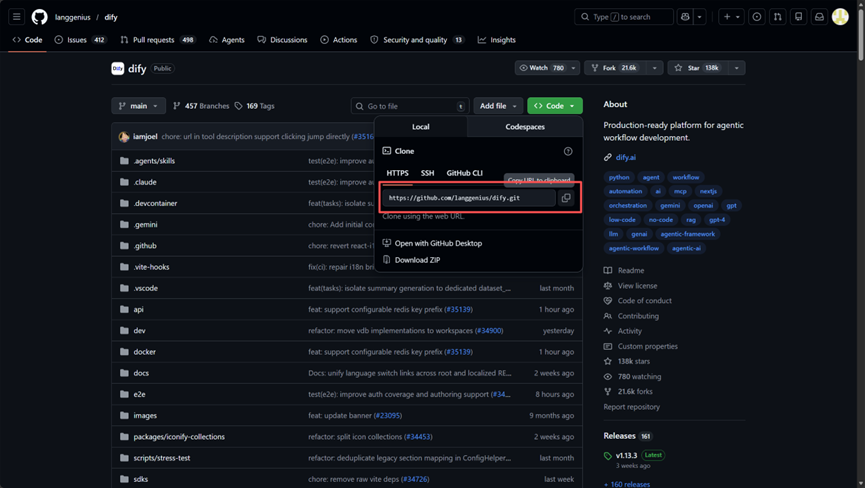This screenshot has width=865, height=488.
Task: Open the create new plus menu
Action: [731, 17]
